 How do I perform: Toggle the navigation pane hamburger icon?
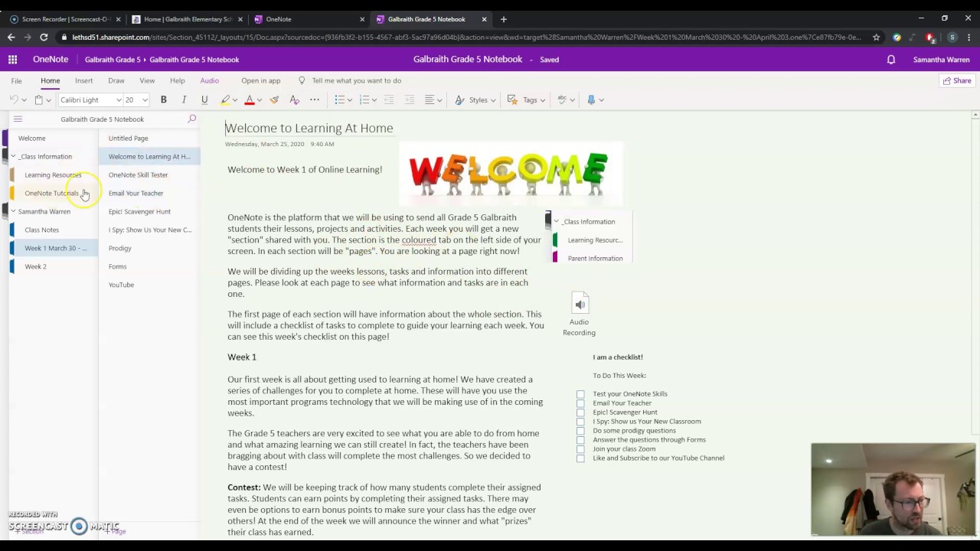tap(18, 119)
